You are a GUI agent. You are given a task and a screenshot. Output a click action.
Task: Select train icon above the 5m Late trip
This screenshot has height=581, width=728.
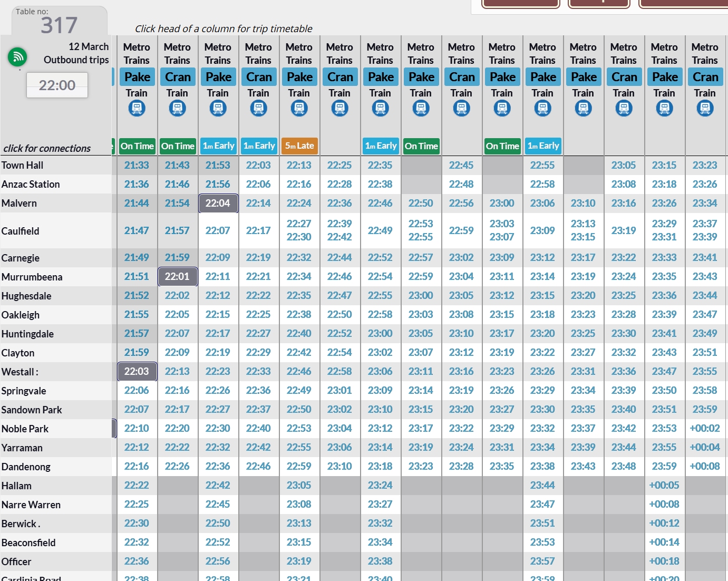pos(299,109)
